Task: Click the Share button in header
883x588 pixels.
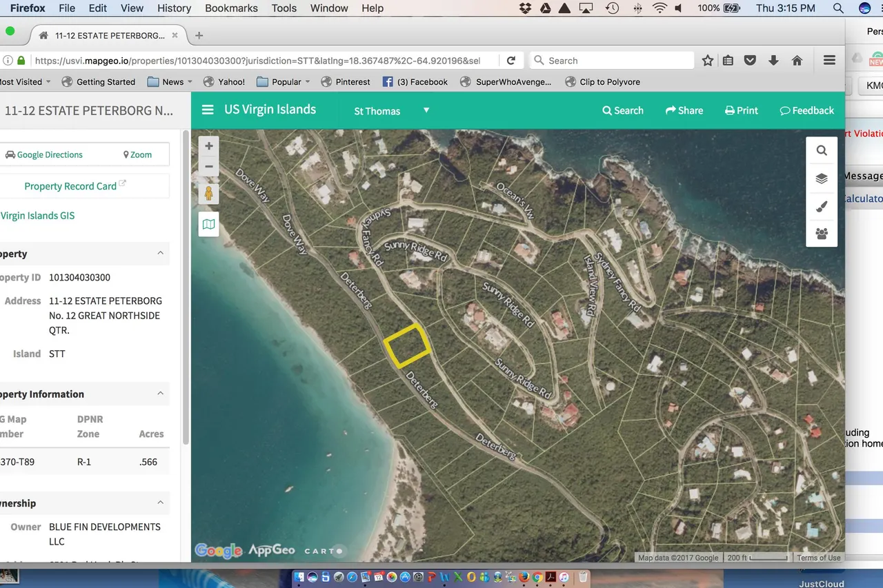Action: [x=684, y=110]
